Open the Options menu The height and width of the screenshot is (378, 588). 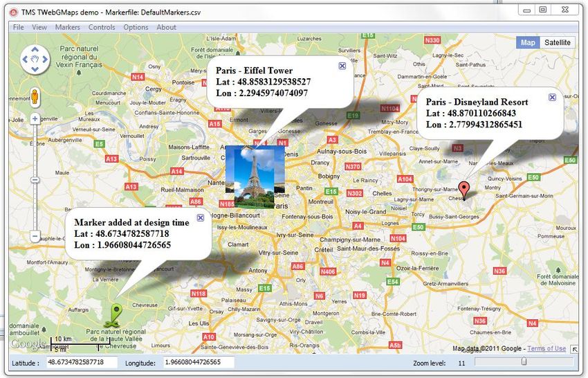pyautogui.click(x=136, y=27)
